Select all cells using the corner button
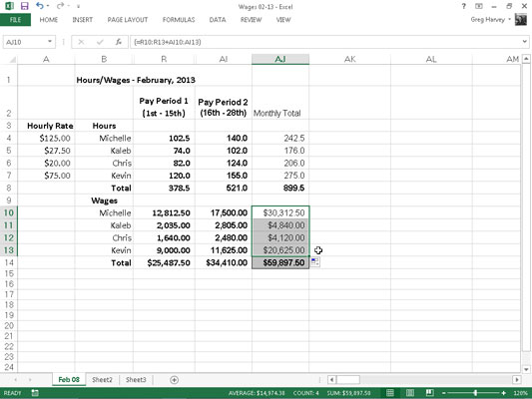Viewport: 532px width, 399px height. 12,59
